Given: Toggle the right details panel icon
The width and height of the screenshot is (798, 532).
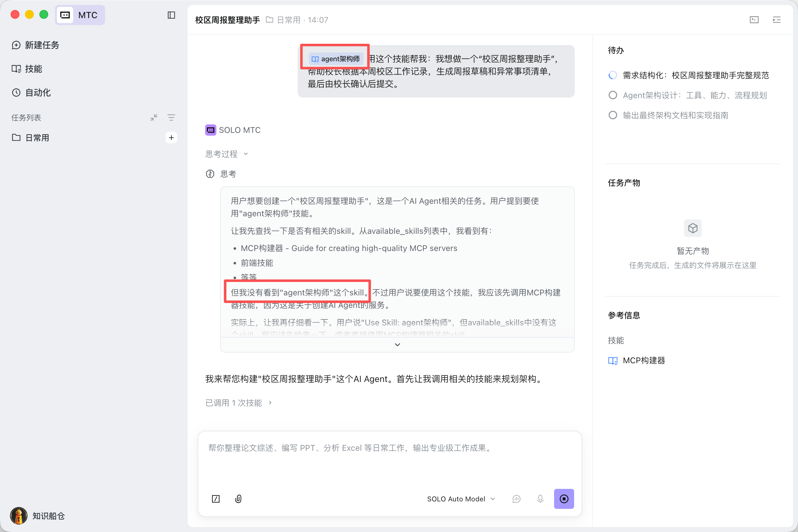Looking at the screenshot, I should [777, 20].
